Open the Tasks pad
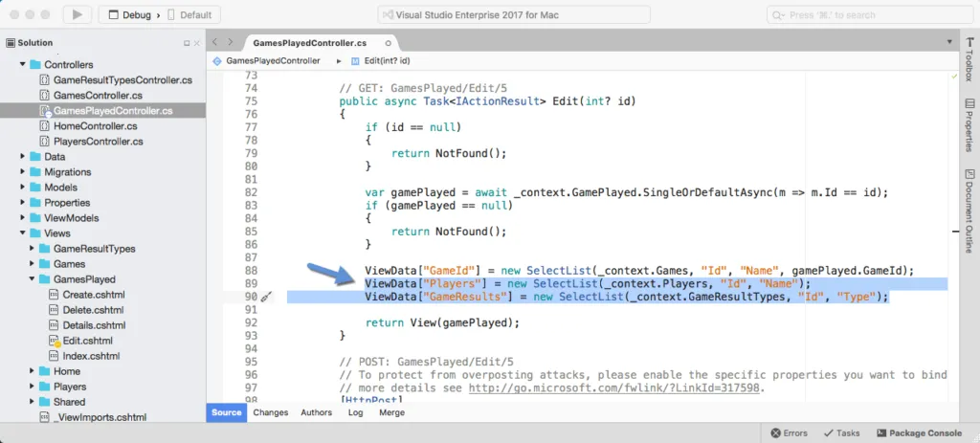Viewport: 980px width, 443px height. (842, 433)
